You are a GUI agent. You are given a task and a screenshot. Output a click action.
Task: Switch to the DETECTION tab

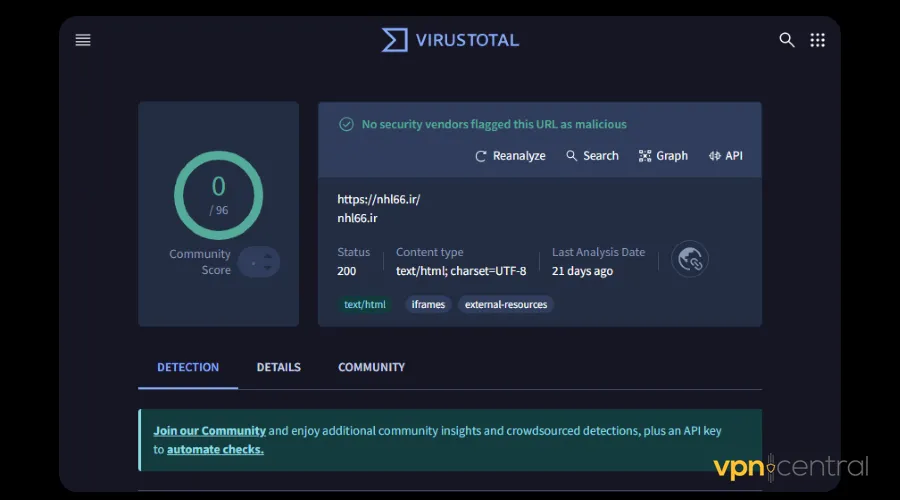(x=188, y=367)
